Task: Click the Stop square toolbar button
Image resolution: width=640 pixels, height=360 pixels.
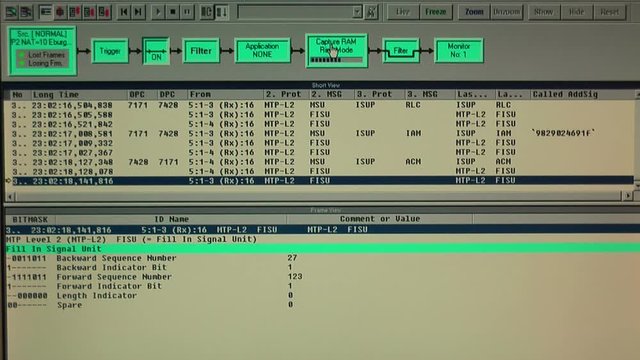Action: click(173, 12)
